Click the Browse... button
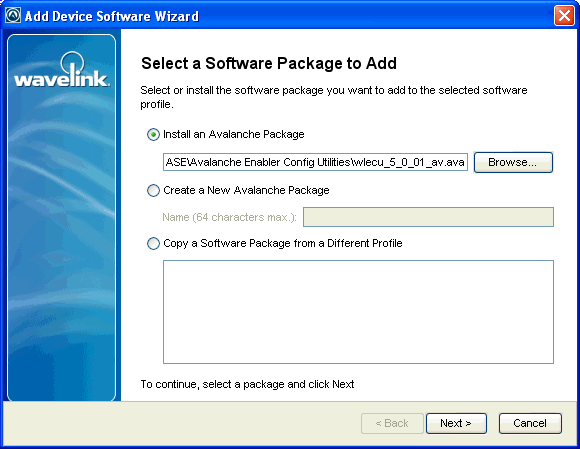The width and height of the screenshot is (580, 449). [513, 162]
